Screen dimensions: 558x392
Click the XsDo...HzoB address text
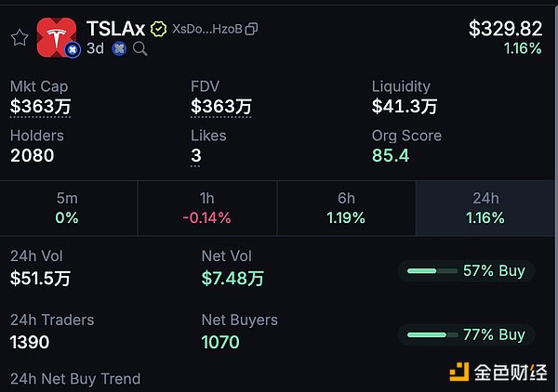pyautogui.click(x=206, y=30)
